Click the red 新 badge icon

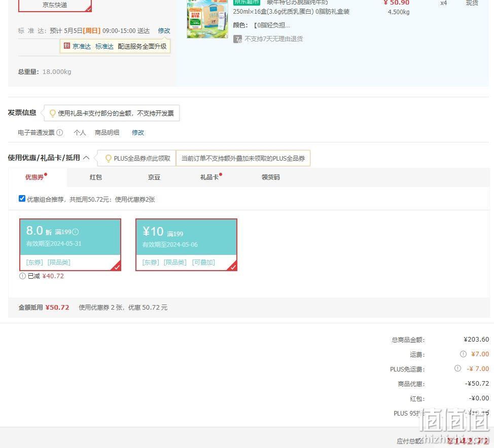(67, 46)
